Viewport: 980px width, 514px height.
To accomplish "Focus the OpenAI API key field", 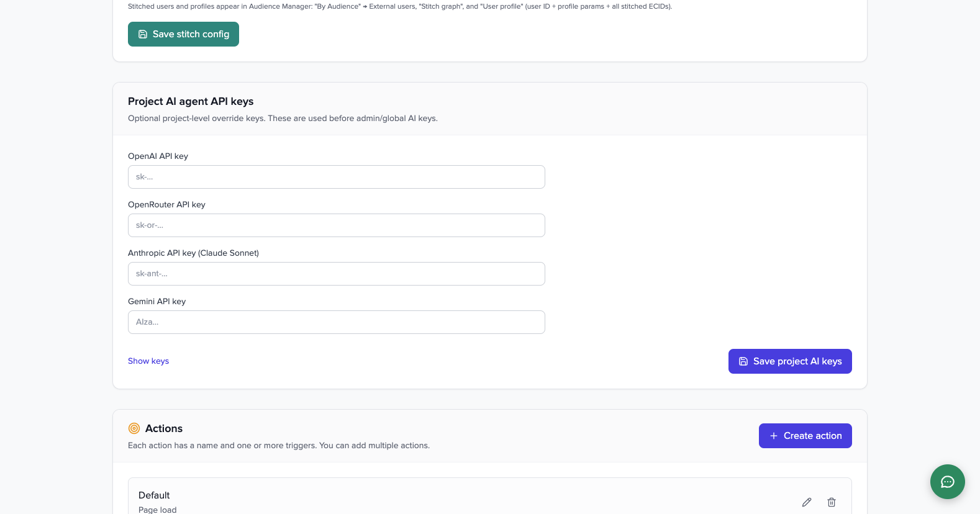I will point(336,177).
